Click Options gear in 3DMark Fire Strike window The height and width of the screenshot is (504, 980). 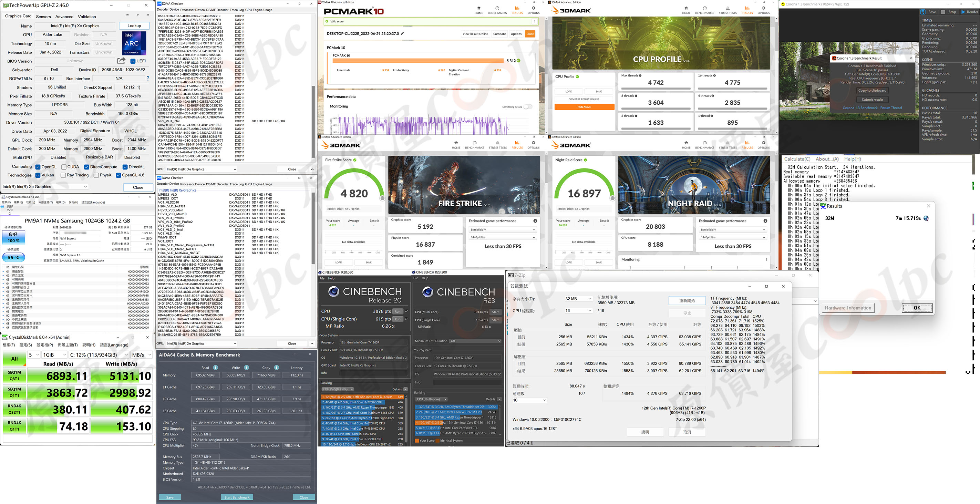[x=533, y=143]
